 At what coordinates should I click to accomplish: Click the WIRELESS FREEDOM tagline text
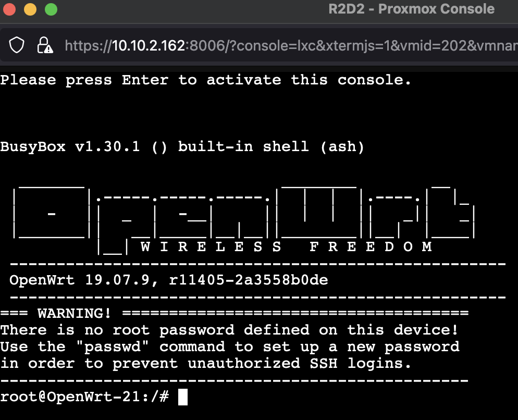[286, 247]
